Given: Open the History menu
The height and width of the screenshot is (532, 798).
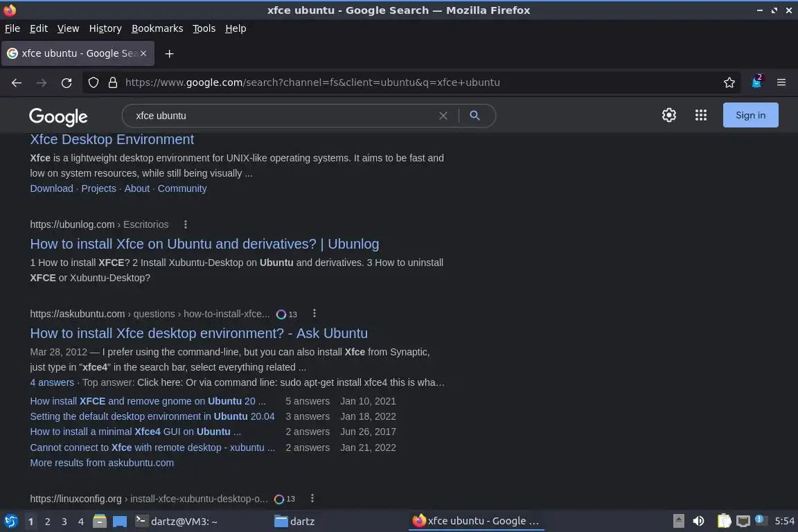Looking at the screenshot, I should (x=105, y=28).
